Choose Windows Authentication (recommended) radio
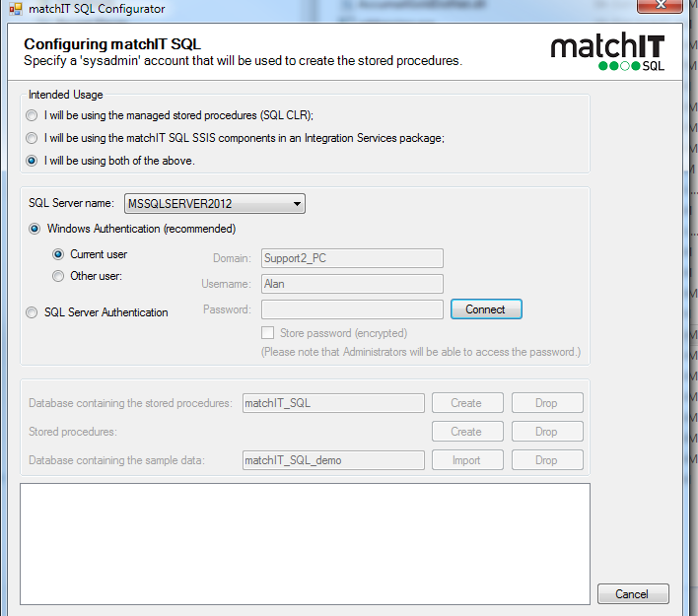 [x=35, y=229]
